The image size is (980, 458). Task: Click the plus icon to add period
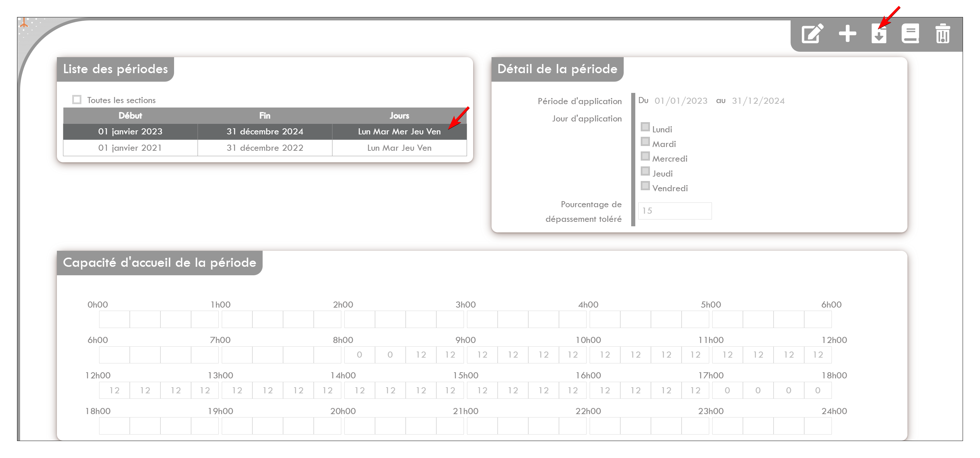847,34
